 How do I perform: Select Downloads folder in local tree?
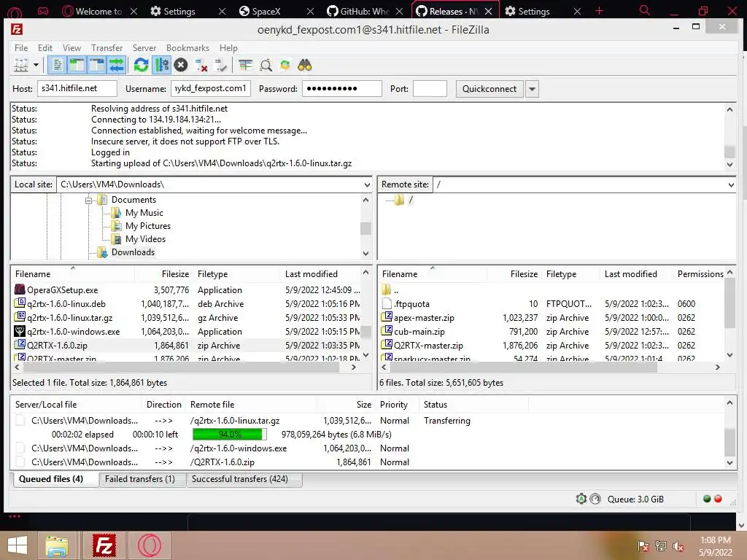(133, 252)
